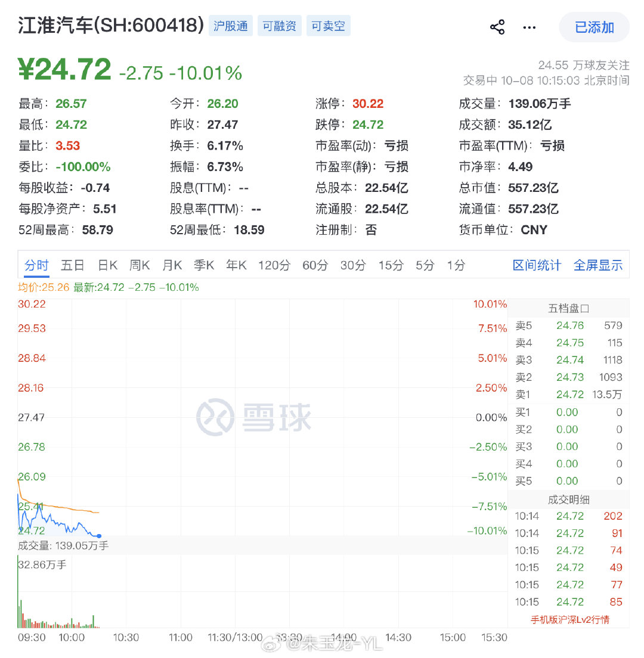
Task: Click the 成交明细 header
Action: click(568, 499)
